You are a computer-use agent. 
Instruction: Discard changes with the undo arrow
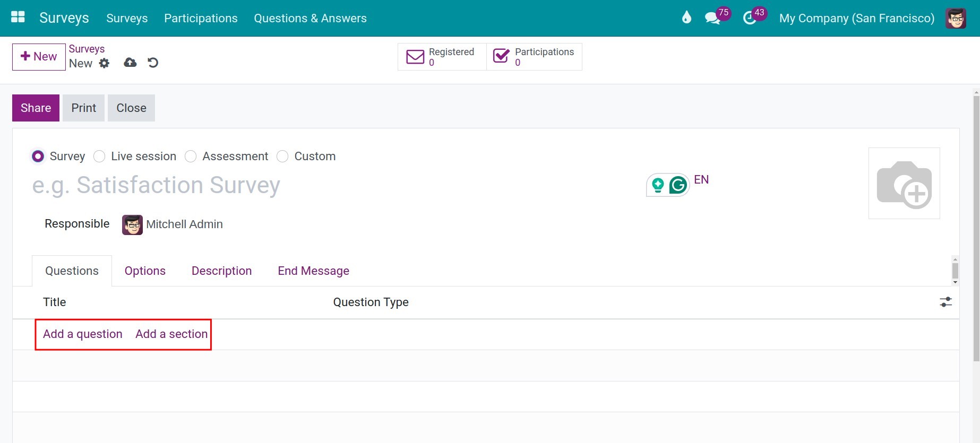coord(153,63)
